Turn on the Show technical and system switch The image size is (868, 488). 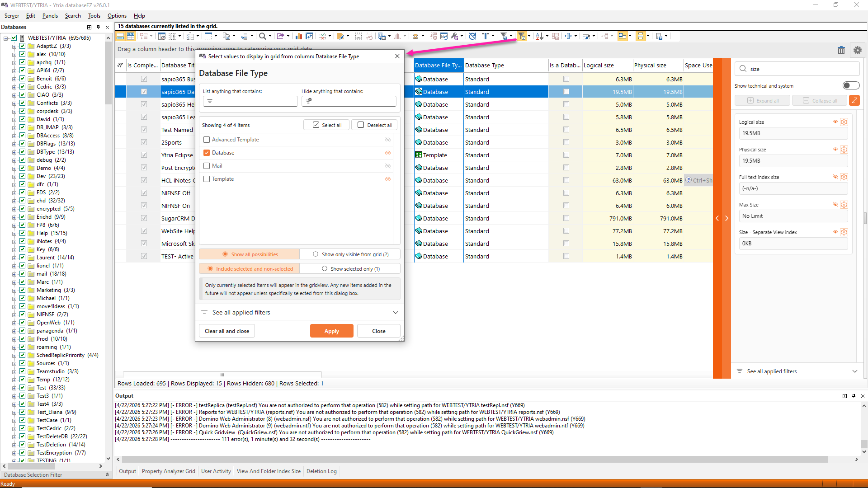[851, 86]
